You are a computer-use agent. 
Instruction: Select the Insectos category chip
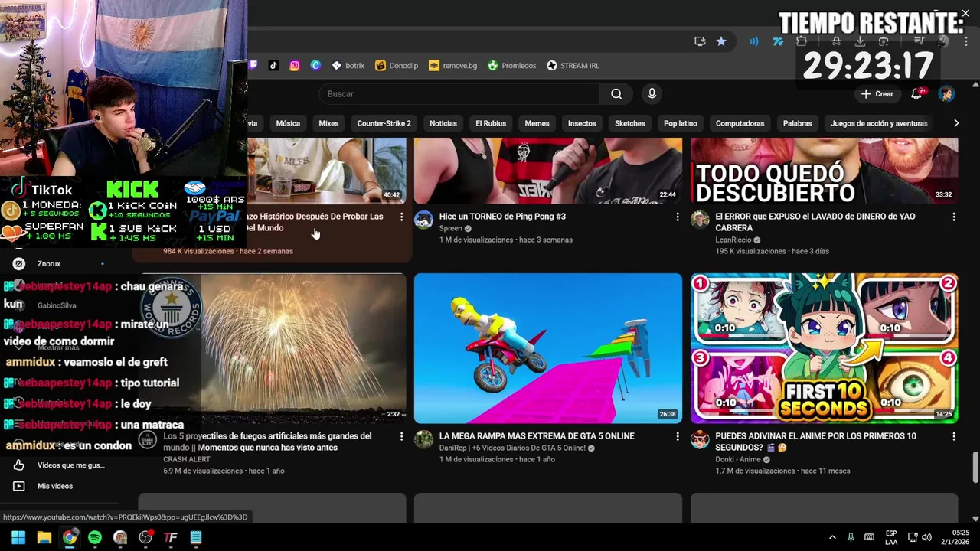582,123
